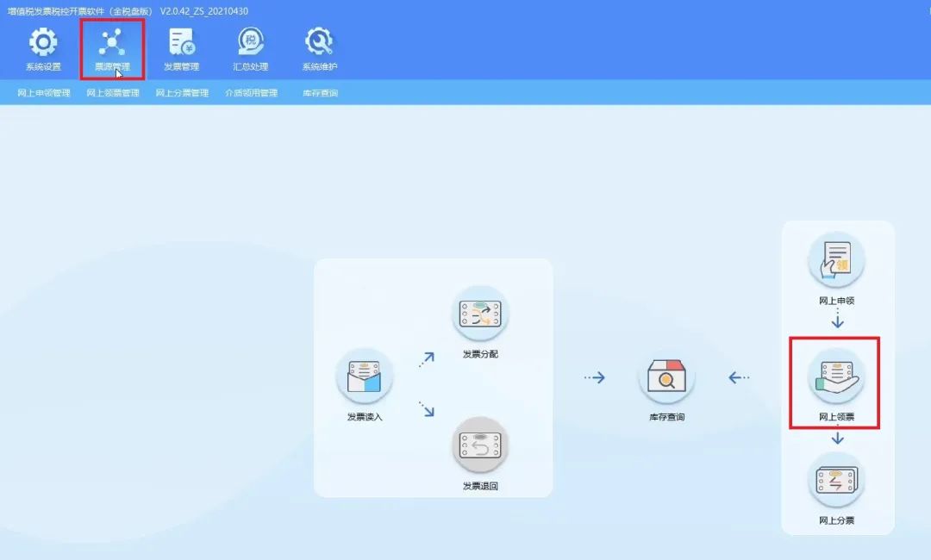Click the 汇总处理 toolbar icon
This screenshot has width=931, height=560.
coord(251,49)
